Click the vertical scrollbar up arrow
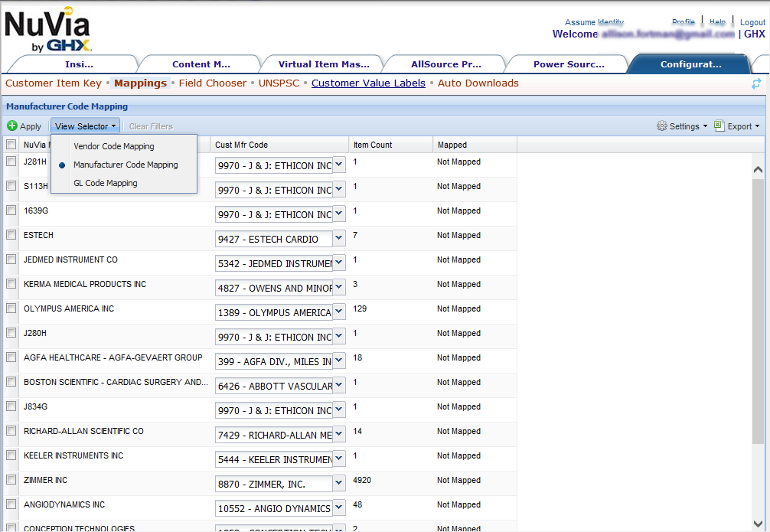The height and width of the screenshot is (532, 770). coord(758,169)
